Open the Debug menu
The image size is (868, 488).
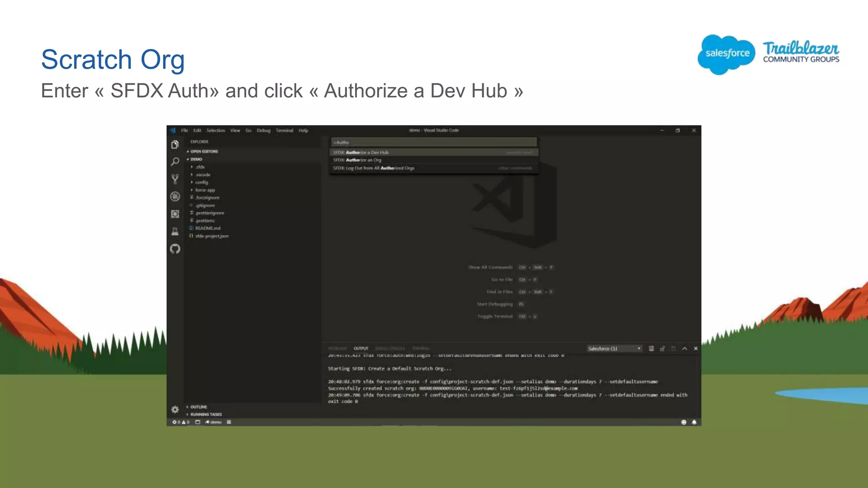[264, 130]
